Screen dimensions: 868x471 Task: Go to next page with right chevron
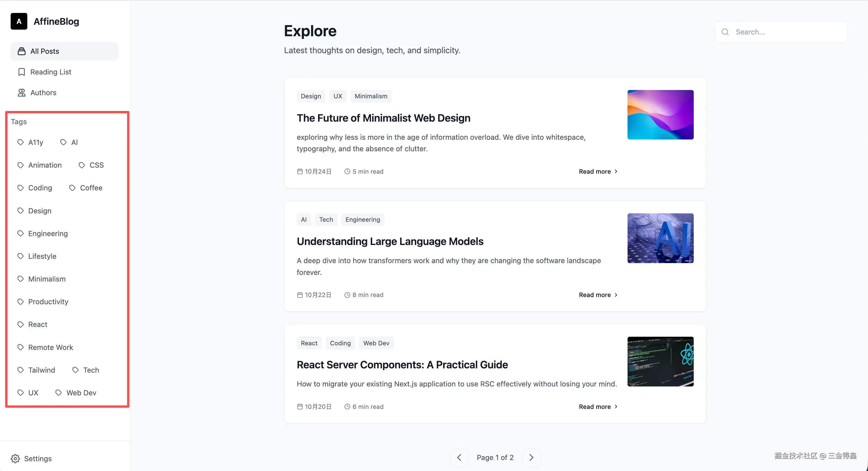pos(531,457)
